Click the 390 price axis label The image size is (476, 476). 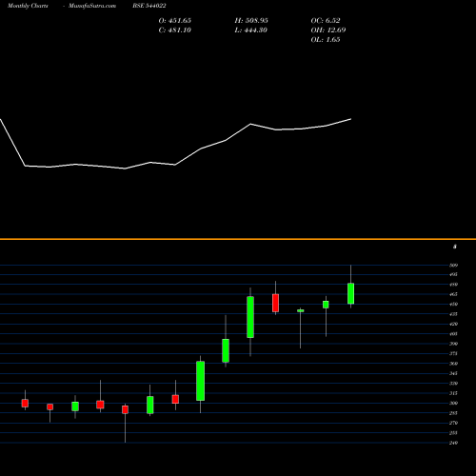coord(453,344)
